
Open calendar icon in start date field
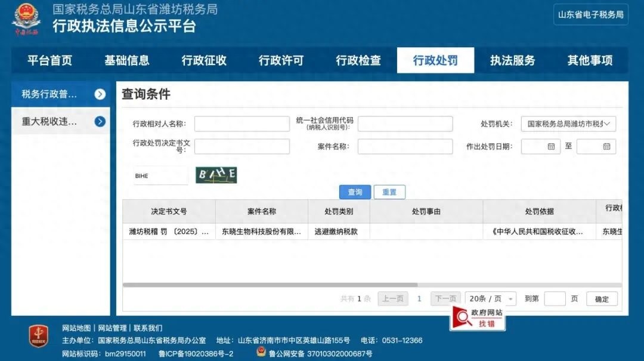(x=551, y=147)
